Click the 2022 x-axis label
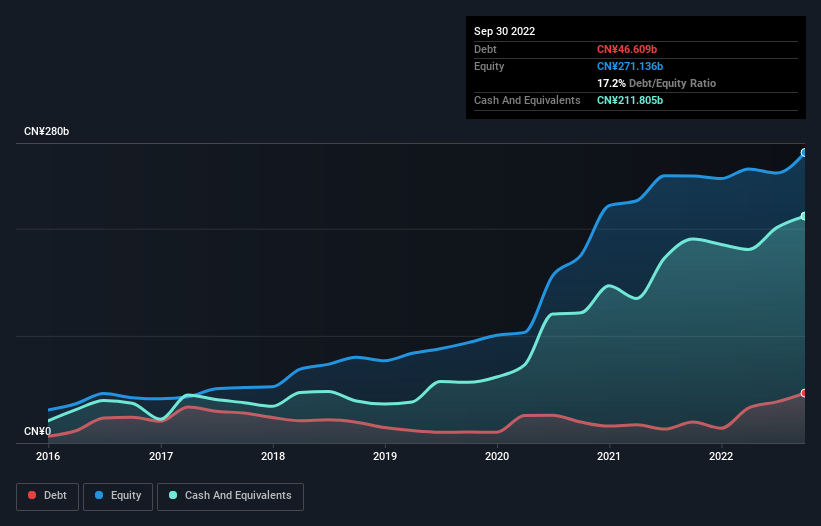This screenshot has width=821, height=526. [721, 456]
